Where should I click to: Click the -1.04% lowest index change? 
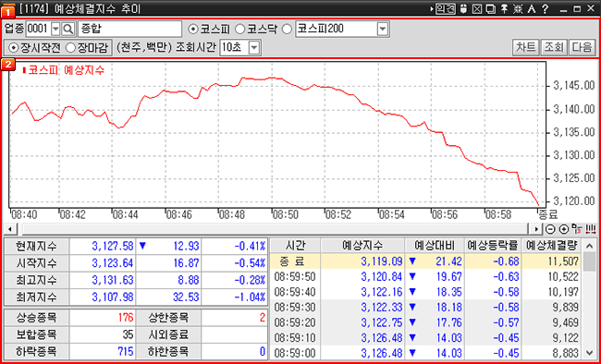[250, 297]
